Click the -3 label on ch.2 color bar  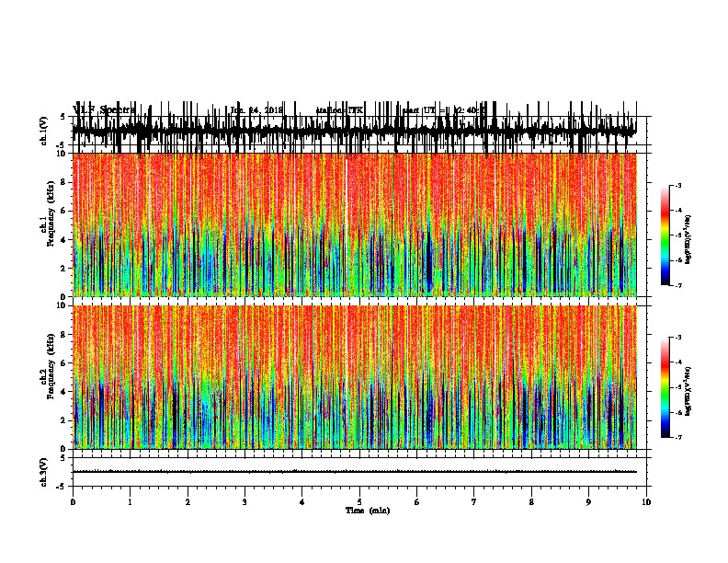pyautogui.click(x=678, y=338)
